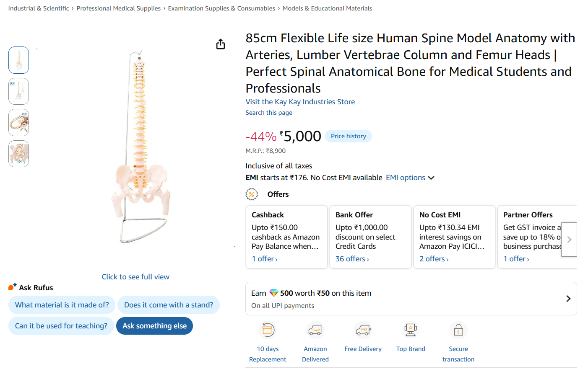Go to Industrial & Scientific breadcrumb
This screenshot has height=369, width=588.
pyautogui.click(x=39, y=8)
